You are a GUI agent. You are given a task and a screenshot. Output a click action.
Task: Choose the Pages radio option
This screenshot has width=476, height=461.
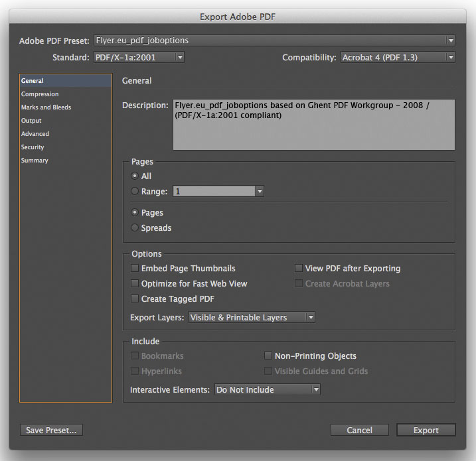click(x=135, y=212)
